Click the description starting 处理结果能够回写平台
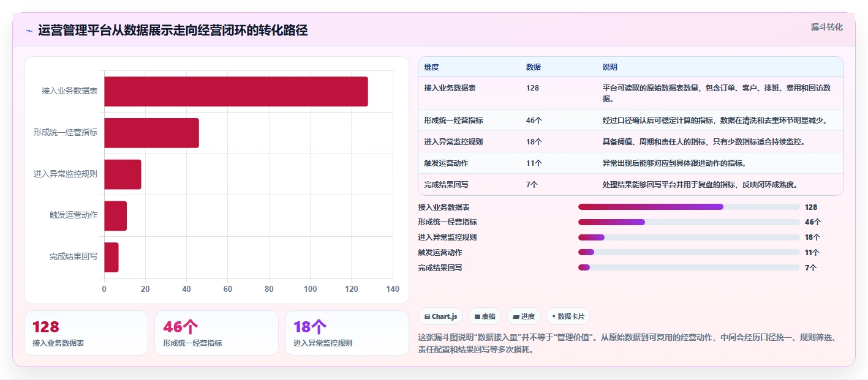Screen dimensions: 868x380 [x=700, y=184]
